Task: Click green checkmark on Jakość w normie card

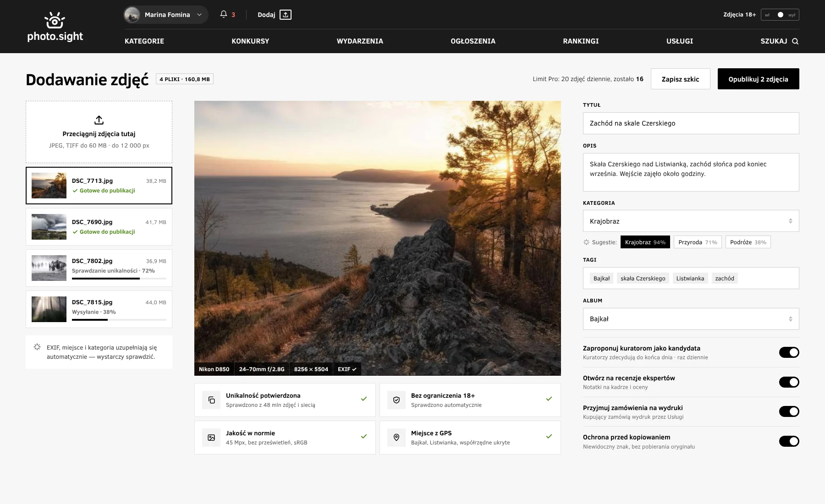Action: click(x=364, y=436)
